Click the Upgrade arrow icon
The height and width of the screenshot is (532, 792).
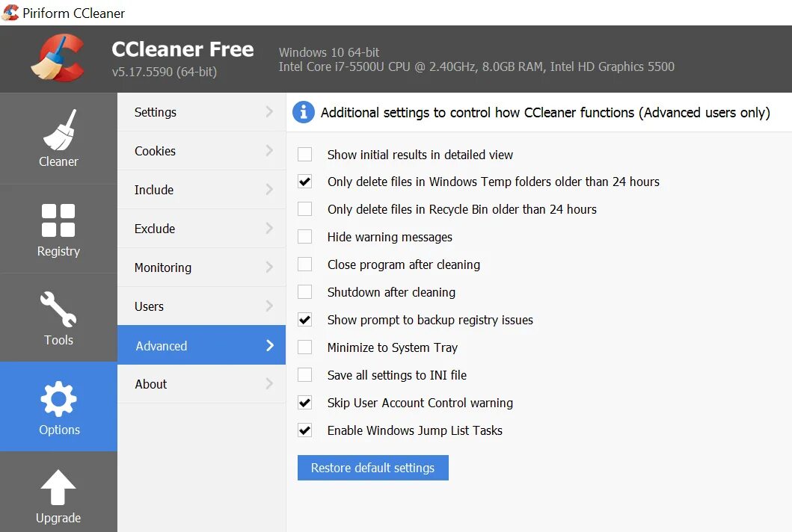click(58, 487)
